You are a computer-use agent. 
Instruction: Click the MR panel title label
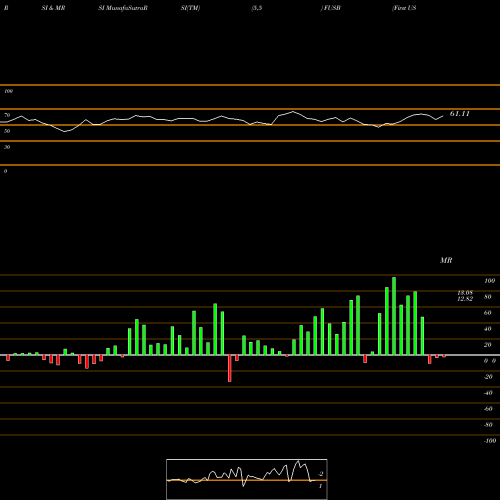click(x=446, y=260)
